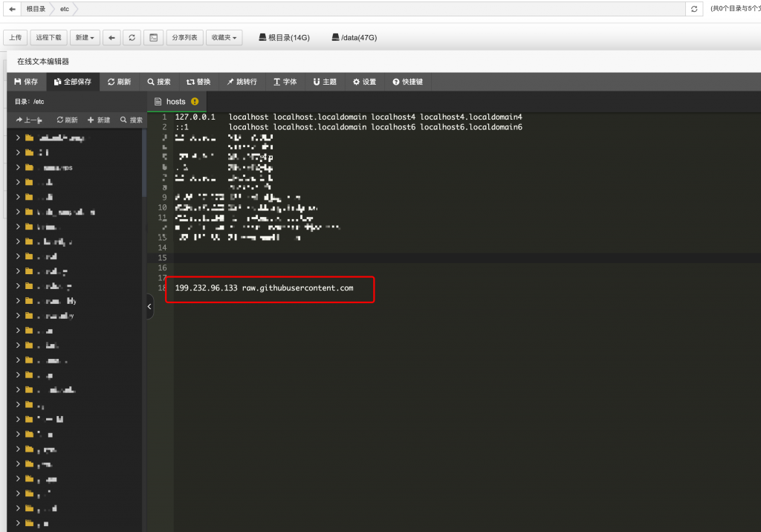
Task: Click 根目录 in the breadcrumb path
Action: coord(36,9)
